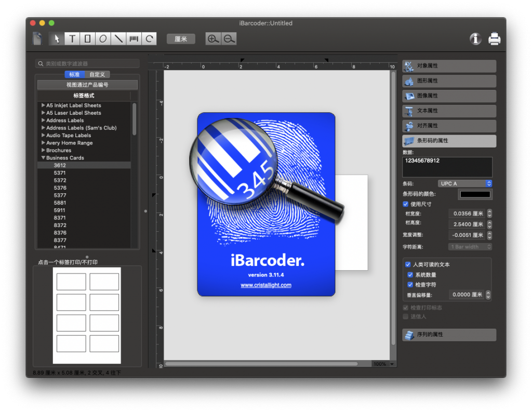Click the 序列的属性 panel icon
This screenshot has width=532, height=412.
click(409, 335)
